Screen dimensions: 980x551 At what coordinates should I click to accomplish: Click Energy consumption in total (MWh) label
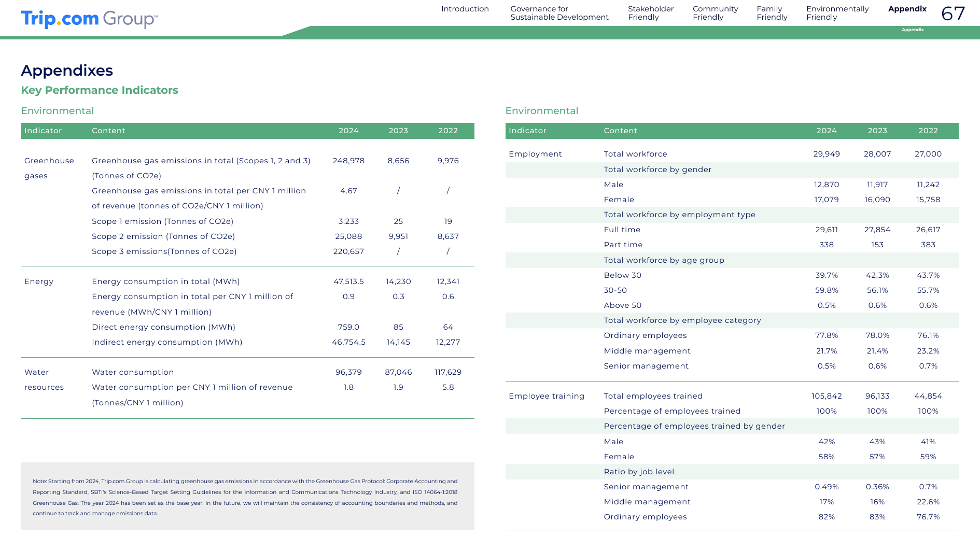click(166, 281)
